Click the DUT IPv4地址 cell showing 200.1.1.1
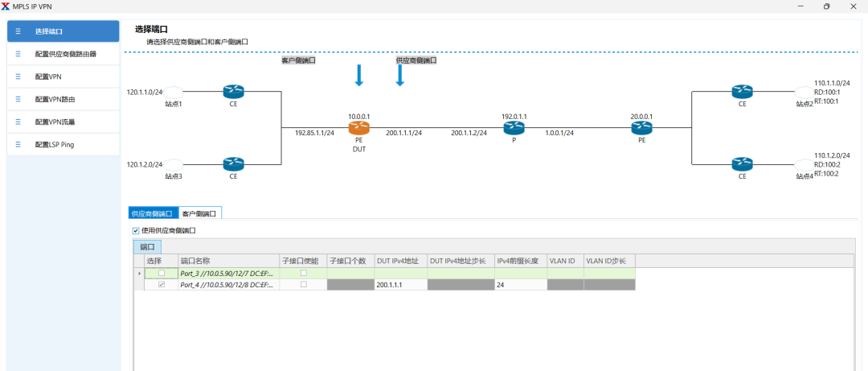This screenshot has width=868, height=371. click(x=399, y=285)
